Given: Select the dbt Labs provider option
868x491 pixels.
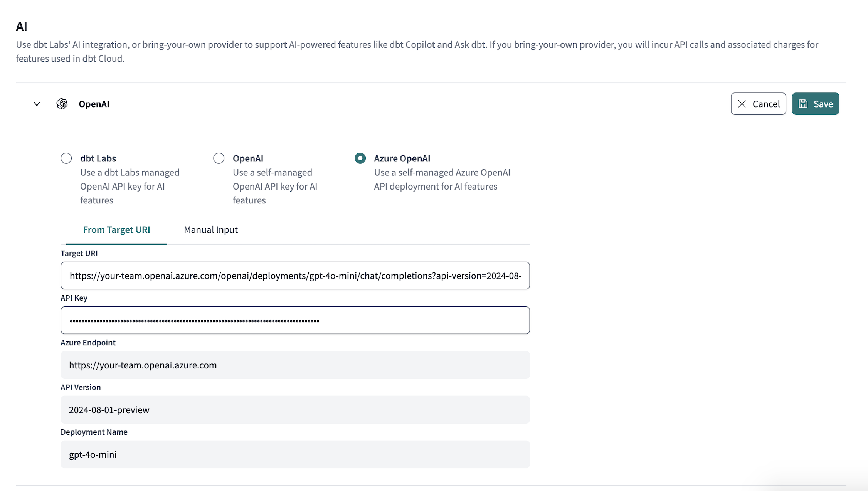Looking at the screenshot, I should [x=66, y=158].
